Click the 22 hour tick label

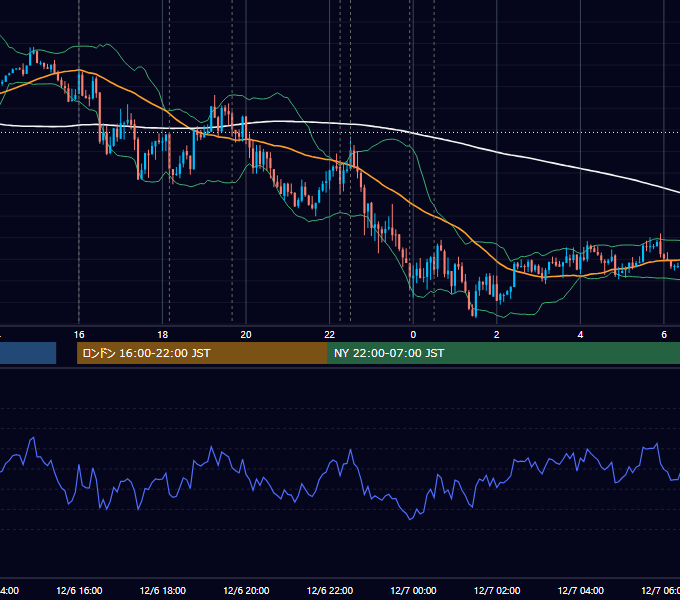click(330, 335)
